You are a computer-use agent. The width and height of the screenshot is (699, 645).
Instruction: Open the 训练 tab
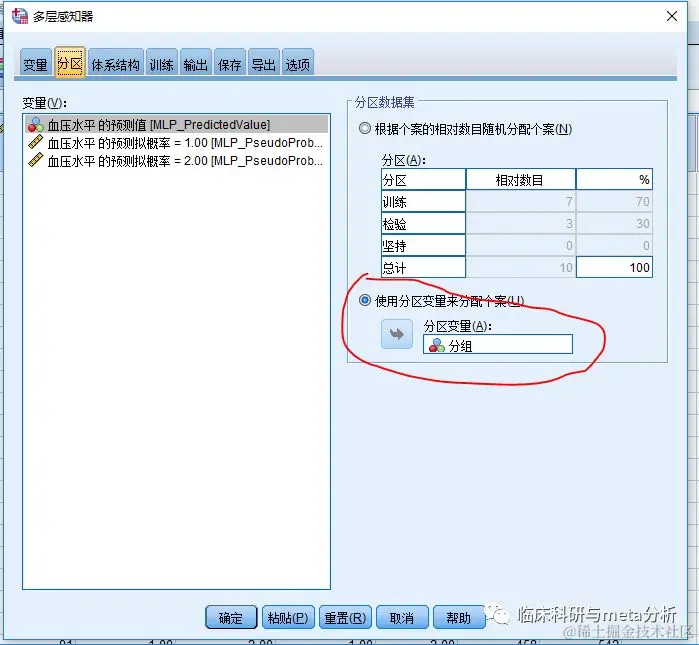[161, 64]
